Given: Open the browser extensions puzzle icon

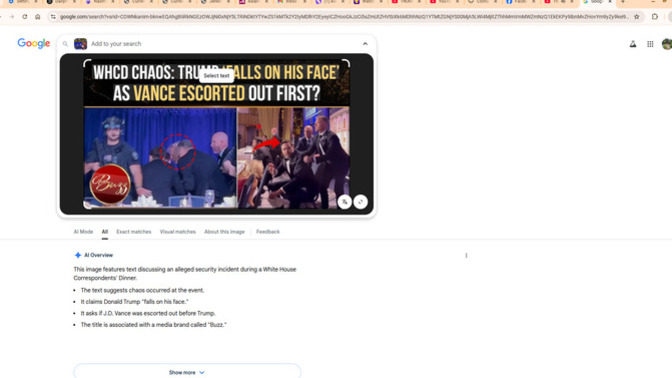Looking at the screenshot, I should [x=655, y=17].
